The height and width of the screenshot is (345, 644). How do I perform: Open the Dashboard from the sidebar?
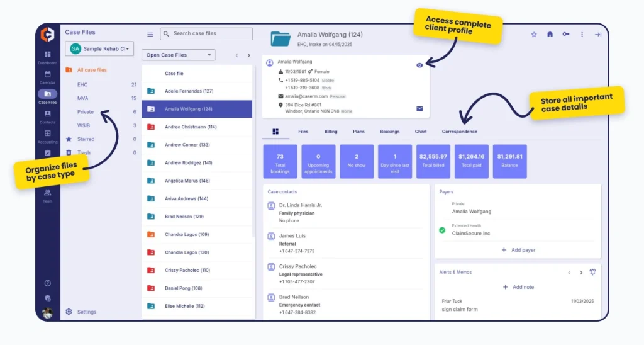coord(48,57)
